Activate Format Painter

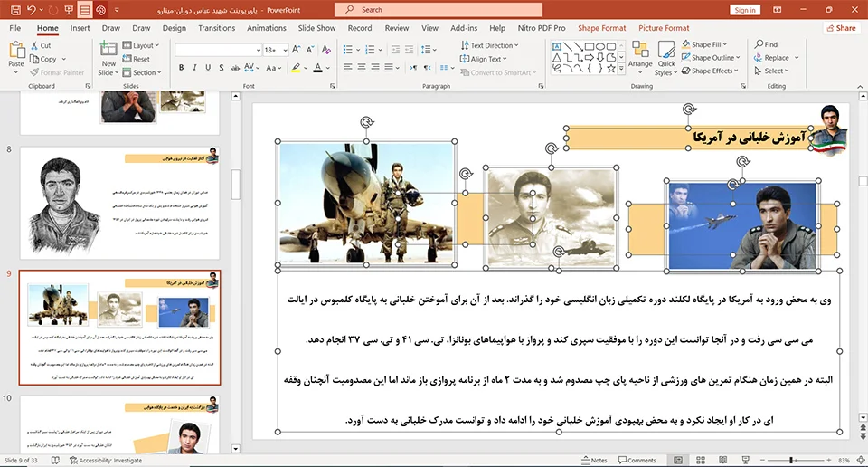pos(57,72)
